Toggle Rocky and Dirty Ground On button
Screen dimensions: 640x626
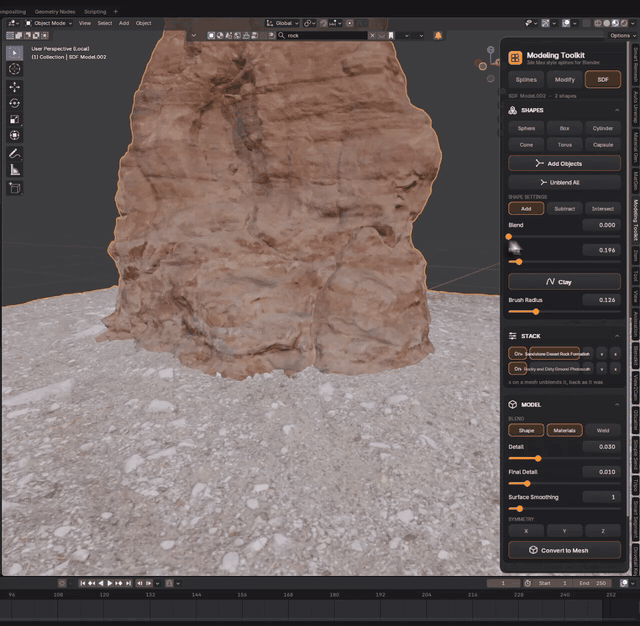coord(518,369)
